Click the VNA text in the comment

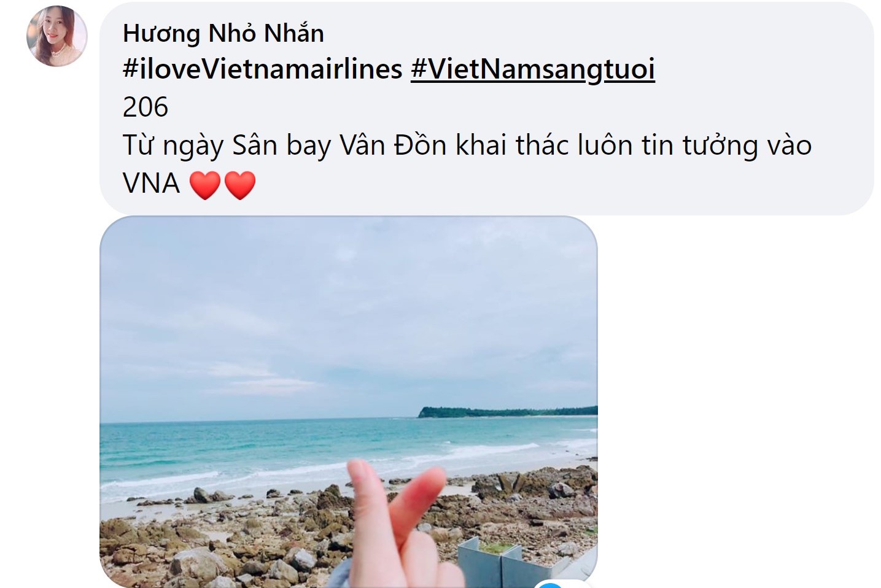152,184
